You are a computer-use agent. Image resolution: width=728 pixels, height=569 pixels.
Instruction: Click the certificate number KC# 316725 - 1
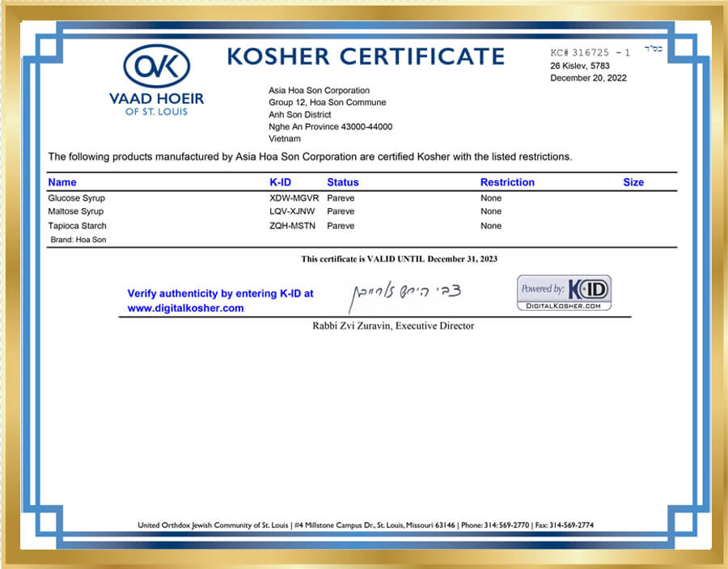(x=590, y=53)
